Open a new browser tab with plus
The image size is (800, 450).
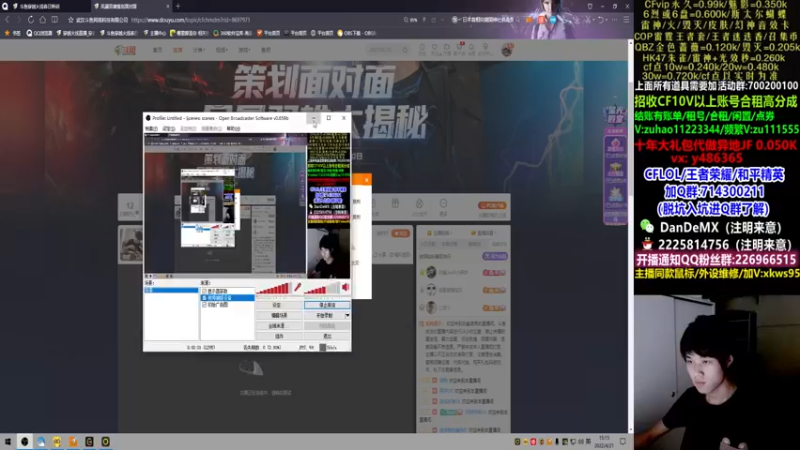(x=178, y=6)
